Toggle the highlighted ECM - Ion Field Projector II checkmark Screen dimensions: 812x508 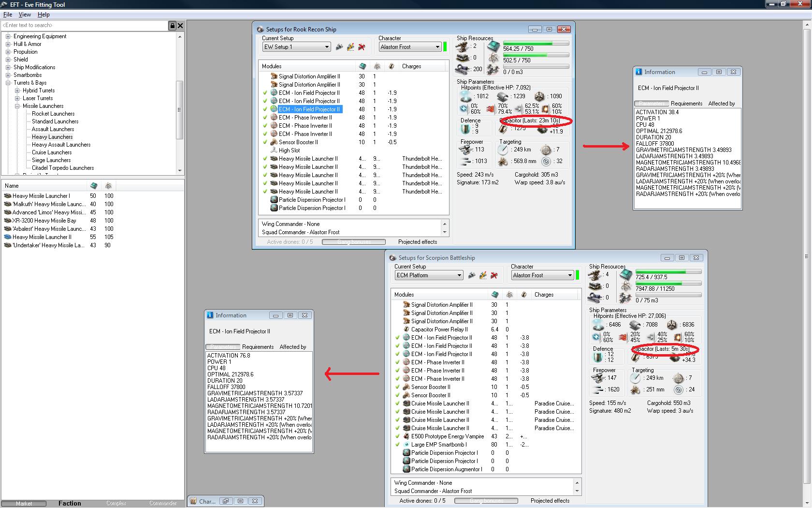pyautogui.click(x=265, y=109)
